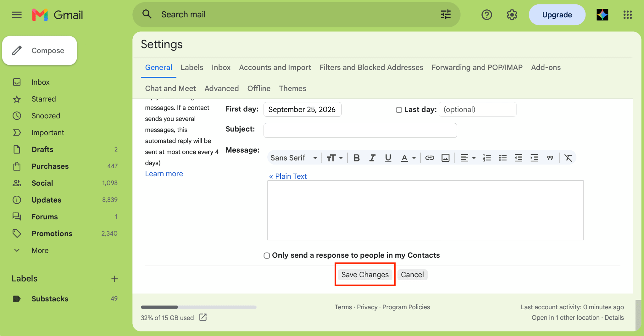
Task: Open the Settings gear icon
Action: coord(512,15)
